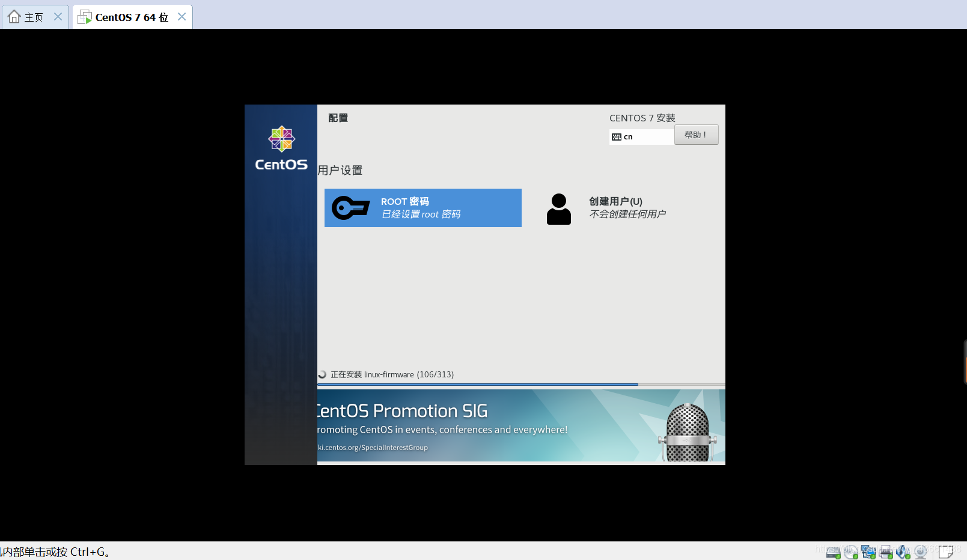Image resolution: width=967 pixels, height=560 pixels.
Task: Click the installation progress bar
Action: (x=521, y=384)
